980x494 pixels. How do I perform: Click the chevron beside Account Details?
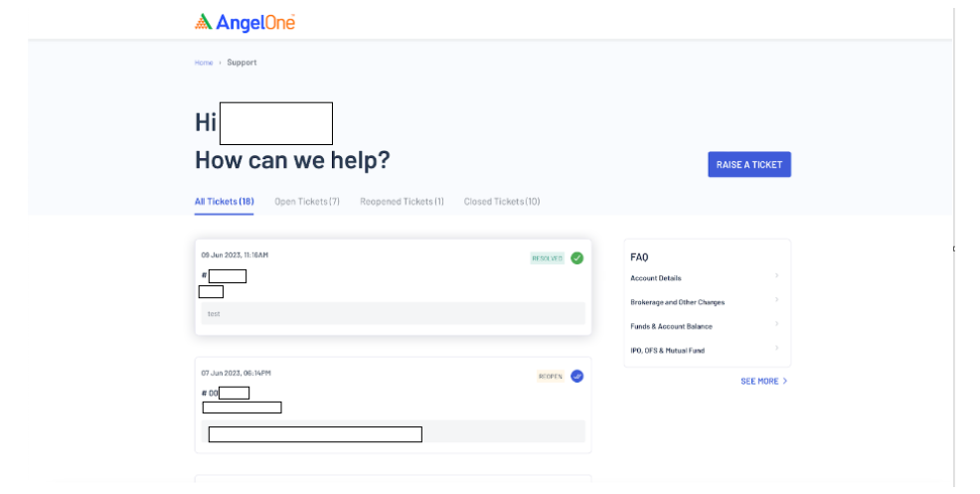coord(776,276)
